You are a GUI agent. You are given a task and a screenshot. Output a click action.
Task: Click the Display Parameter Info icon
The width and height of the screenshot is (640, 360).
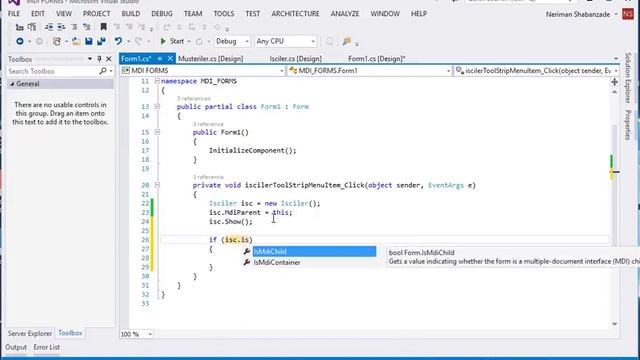pyautogui.click(x=32, y=27)
